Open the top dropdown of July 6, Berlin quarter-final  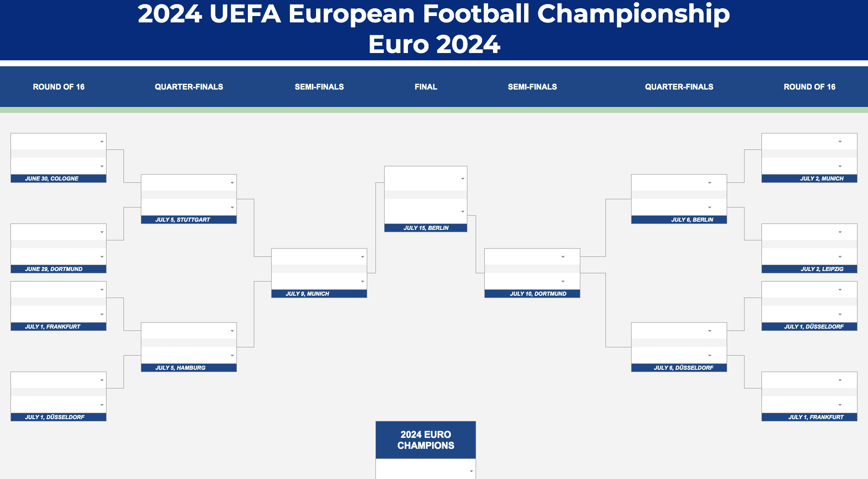pos(710,182)
